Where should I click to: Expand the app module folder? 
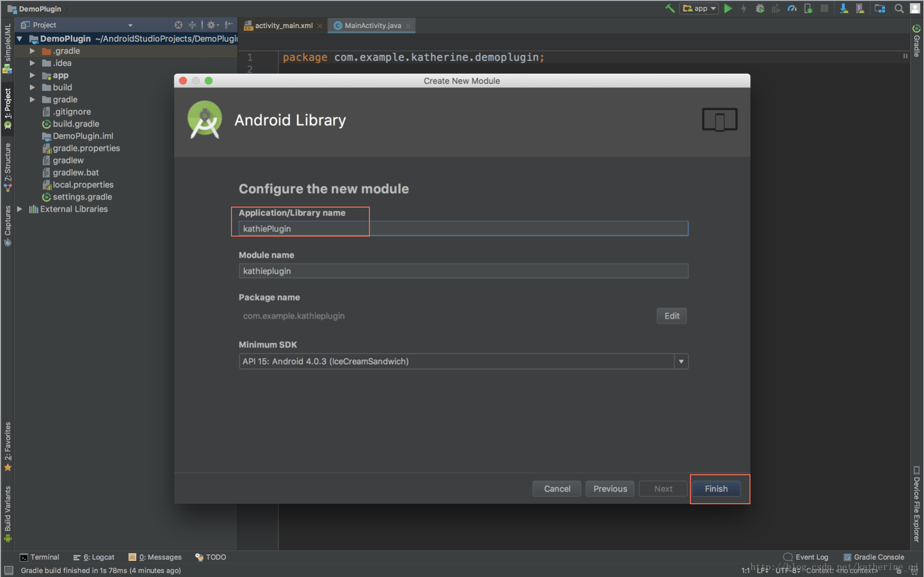[x=32, y=75]
